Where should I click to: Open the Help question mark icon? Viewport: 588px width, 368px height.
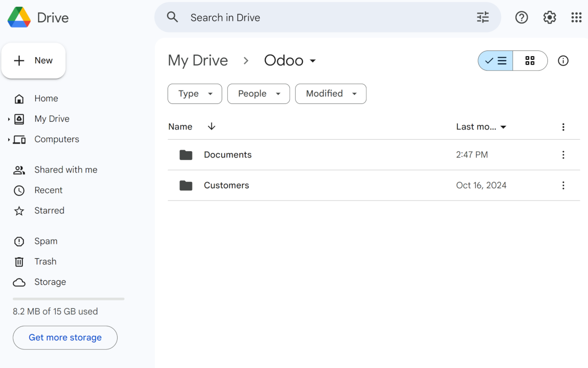coord(521,17)
